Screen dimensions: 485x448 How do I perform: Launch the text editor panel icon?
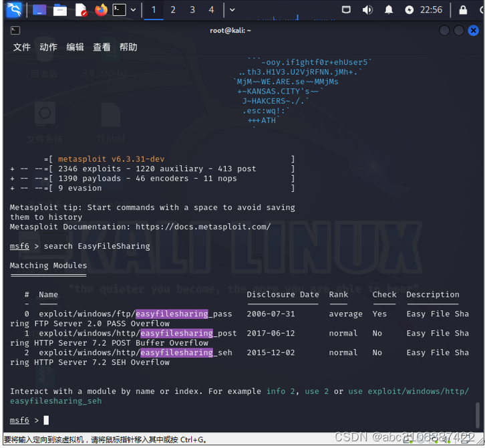[81, 10]
